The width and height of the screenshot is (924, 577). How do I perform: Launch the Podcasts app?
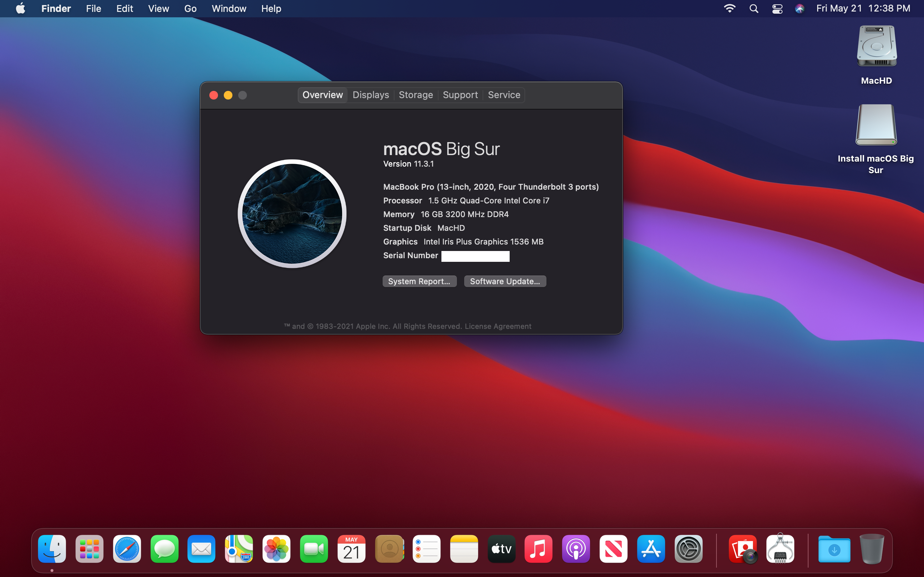[576, 549]
